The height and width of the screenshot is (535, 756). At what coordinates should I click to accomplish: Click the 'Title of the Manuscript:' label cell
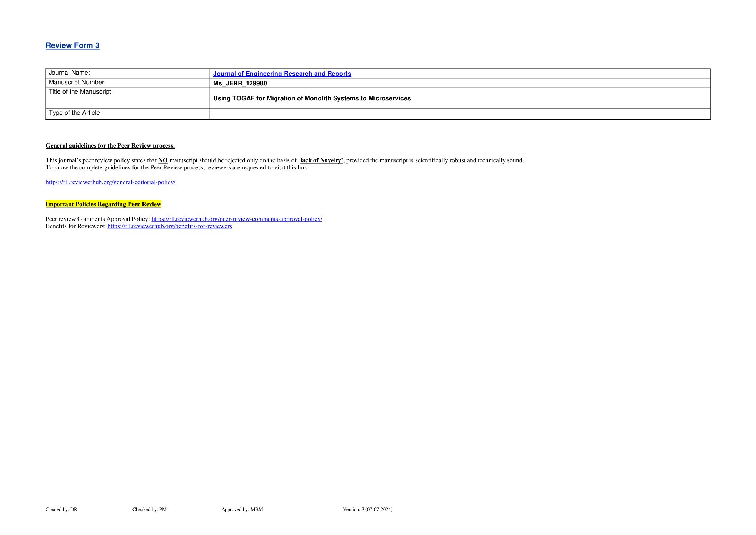81,92
